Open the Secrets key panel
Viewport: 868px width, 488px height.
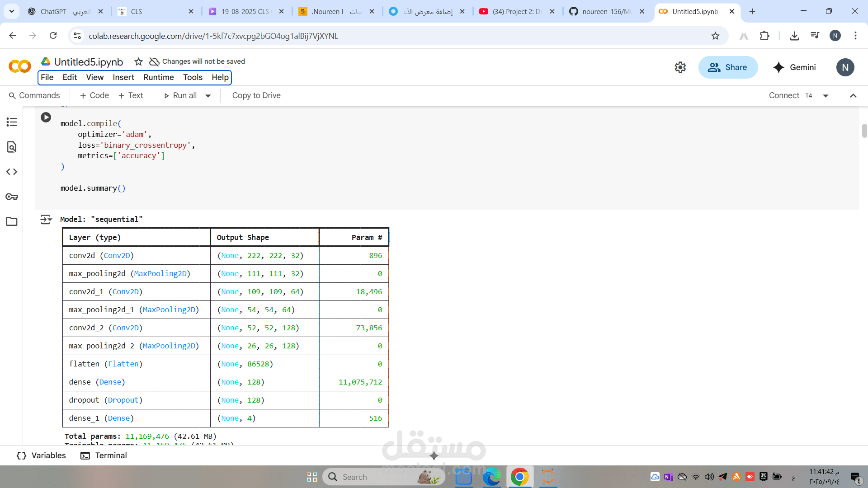[x=12, y=197]
